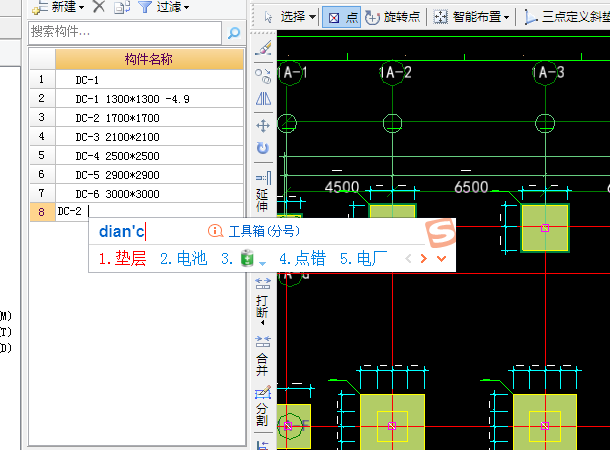Click the 4500 dimension label
The height and width of the screenshot is (450, 610).
pyautogui.click(x=342, y=187)
